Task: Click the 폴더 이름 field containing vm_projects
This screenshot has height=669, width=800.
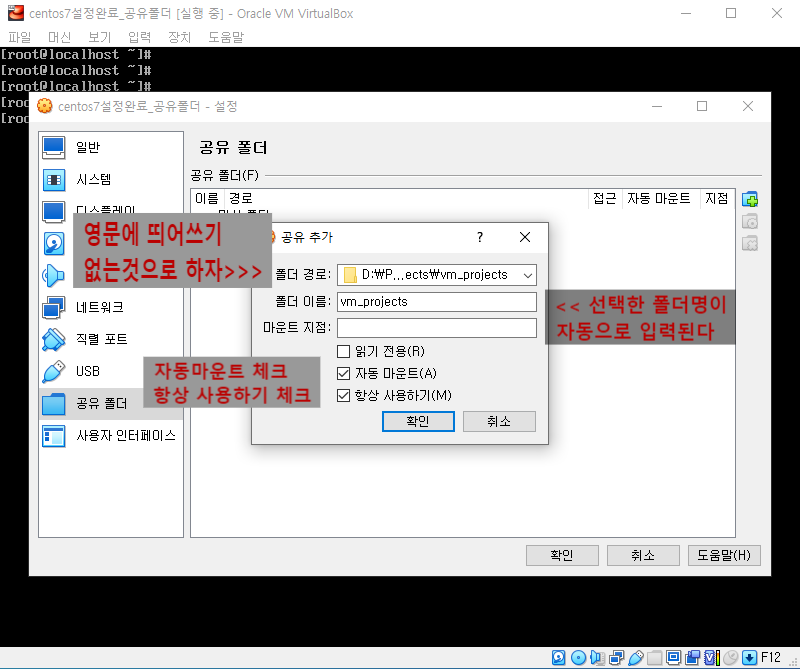Action: [437, 302]
